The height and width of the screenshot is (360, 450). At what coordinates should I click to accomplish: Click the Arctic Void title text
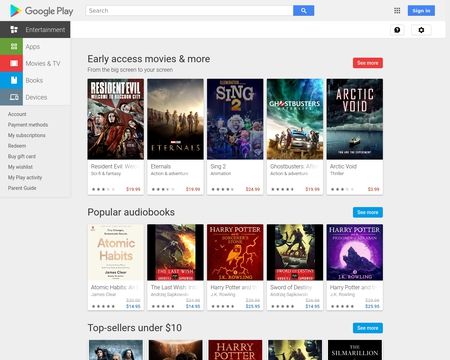tap(343, 166)
